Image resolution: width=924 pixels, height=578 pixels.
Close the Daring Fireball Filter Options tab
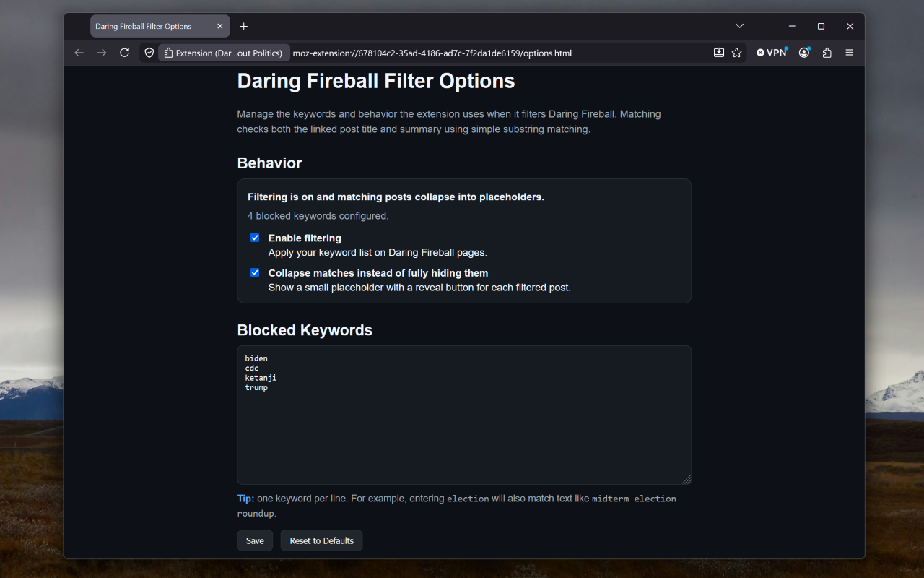(220, 26)
